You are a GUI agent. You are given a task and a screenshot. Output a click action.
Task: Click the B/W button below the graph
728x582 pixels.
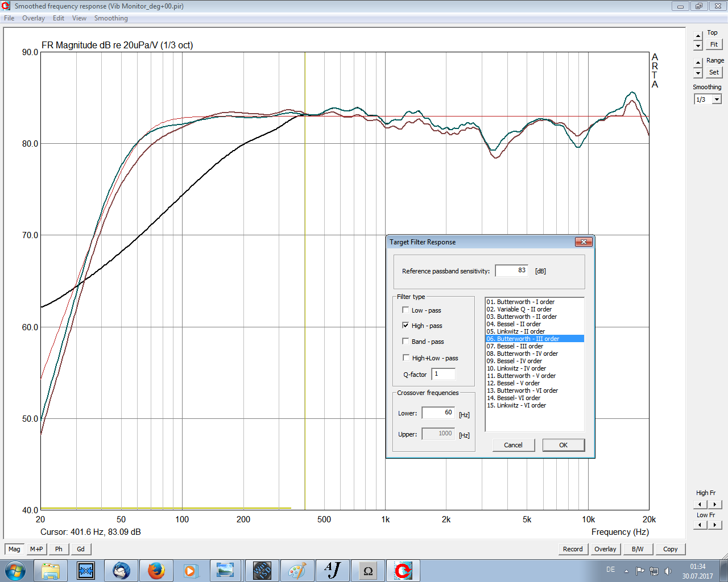coord(638,549)
